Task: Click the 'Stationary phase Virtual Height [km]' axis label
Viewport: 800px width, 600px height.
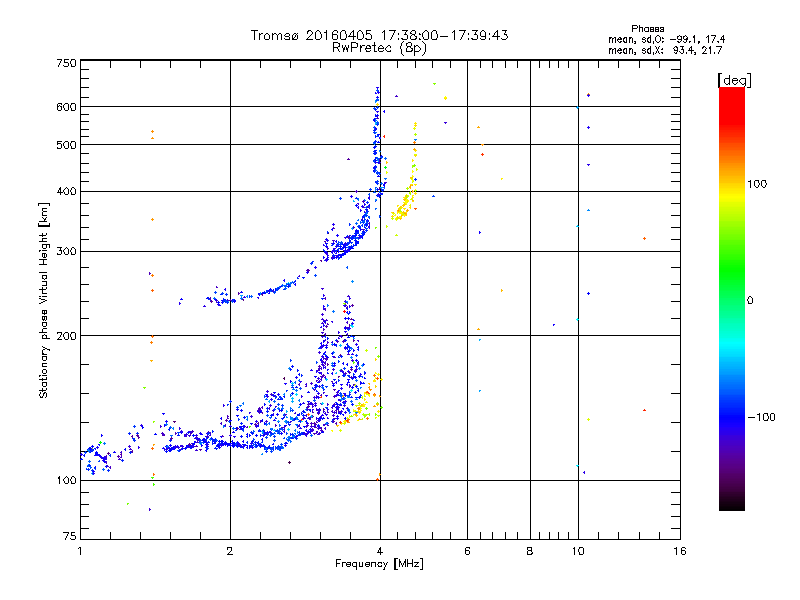Action: pyautogui.click(x=44, y=301)
